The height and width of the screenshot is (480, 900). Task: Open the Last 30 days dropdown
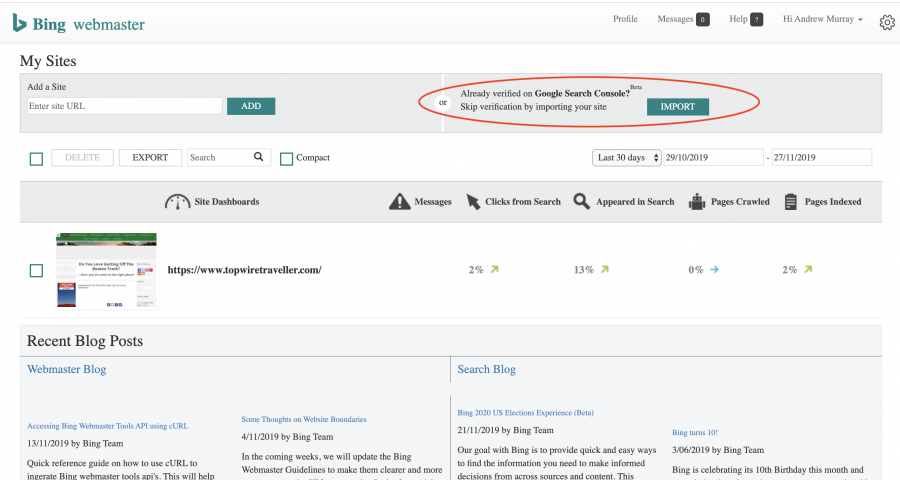626,157
